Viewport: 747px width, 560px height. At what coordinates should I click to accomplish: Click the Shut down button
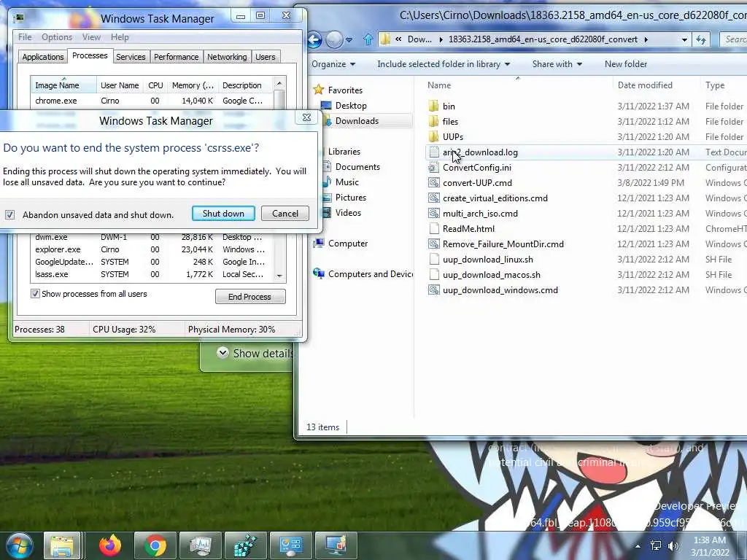[223, 214]
